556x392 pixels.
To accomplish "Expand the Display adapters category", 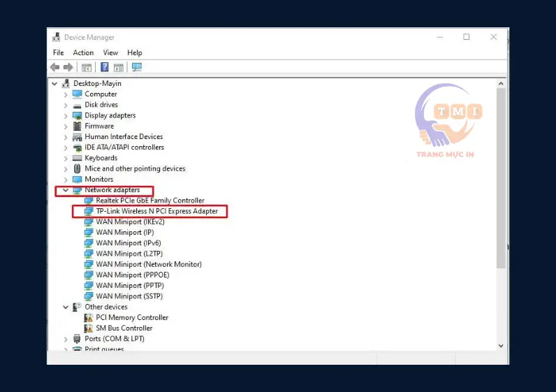I will pos(66,116).
